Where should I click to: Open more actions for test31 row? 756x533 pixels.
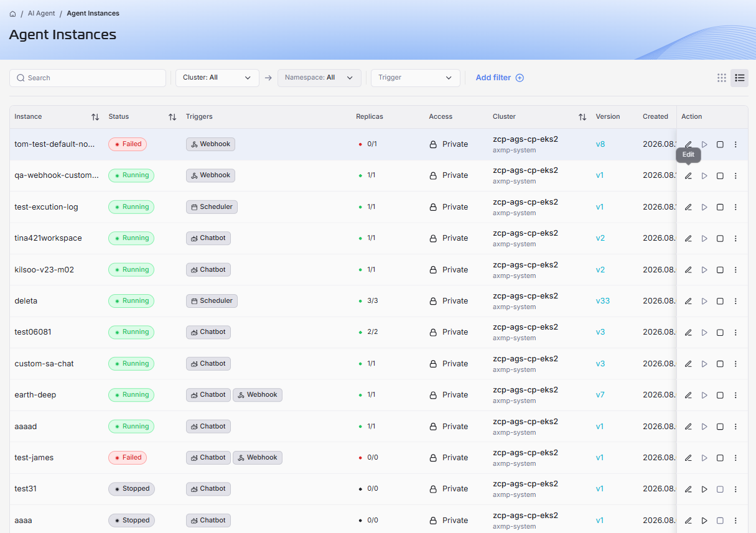pos(735,489)
